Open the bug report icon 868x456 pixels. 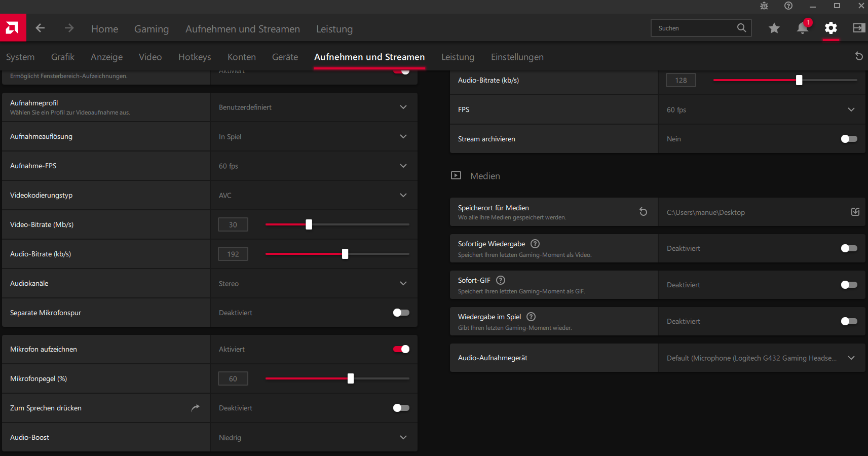(x=764, y=6)
